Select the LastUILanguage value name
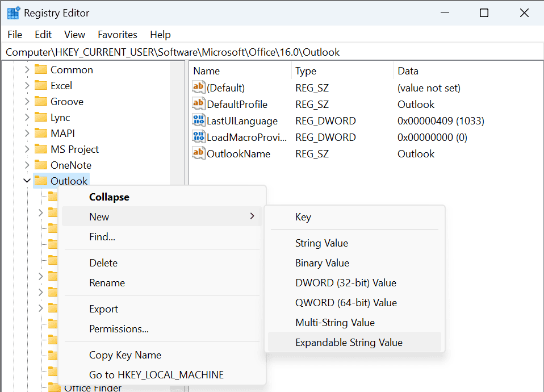The width and height of the screenshot is (544, 392). (x=242, y=121)
